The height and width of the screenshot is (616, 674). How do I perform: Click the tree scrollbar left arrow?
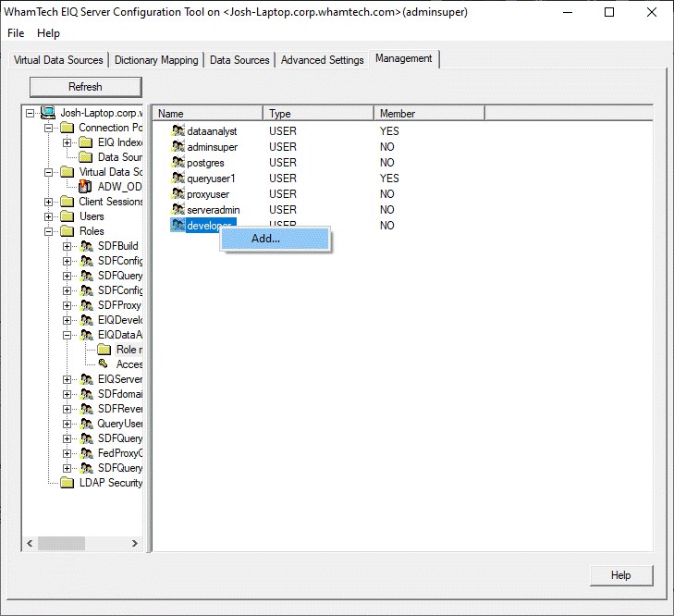tap(30, 543)
